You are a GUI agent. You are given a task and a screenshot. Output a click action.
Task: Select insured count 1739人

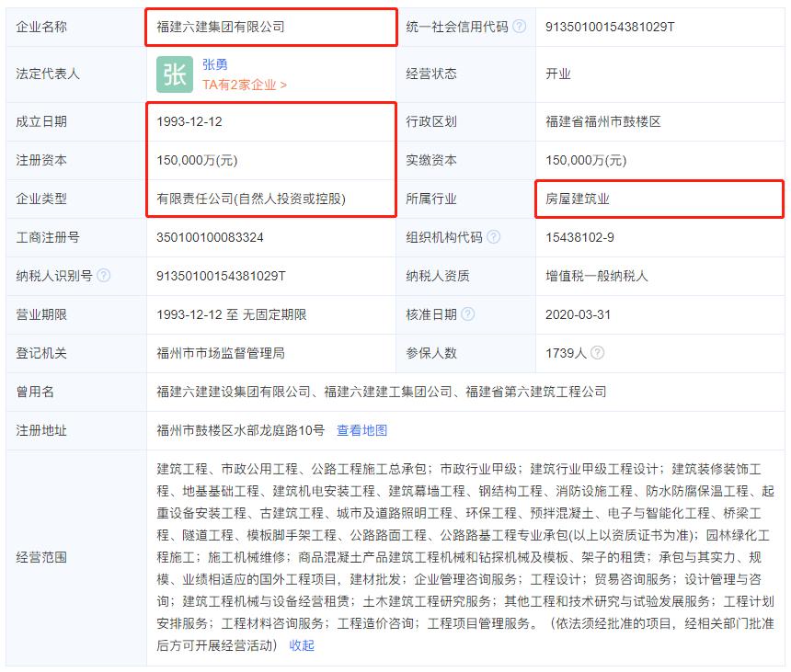566,353
